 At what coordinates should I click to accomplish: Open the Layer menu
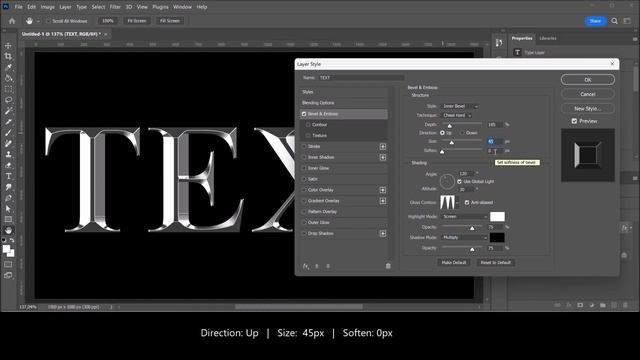click(65, 7)
